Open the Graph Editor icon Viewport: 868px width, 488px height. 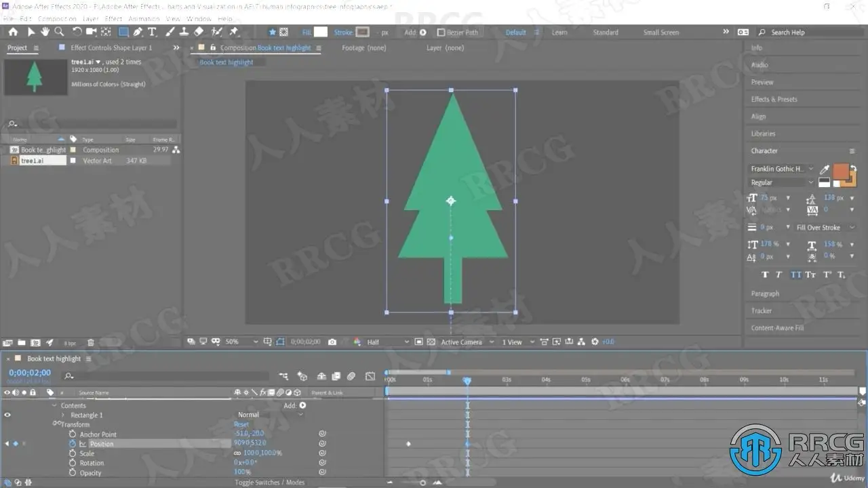pyautogui.click(x=370, y=376)
